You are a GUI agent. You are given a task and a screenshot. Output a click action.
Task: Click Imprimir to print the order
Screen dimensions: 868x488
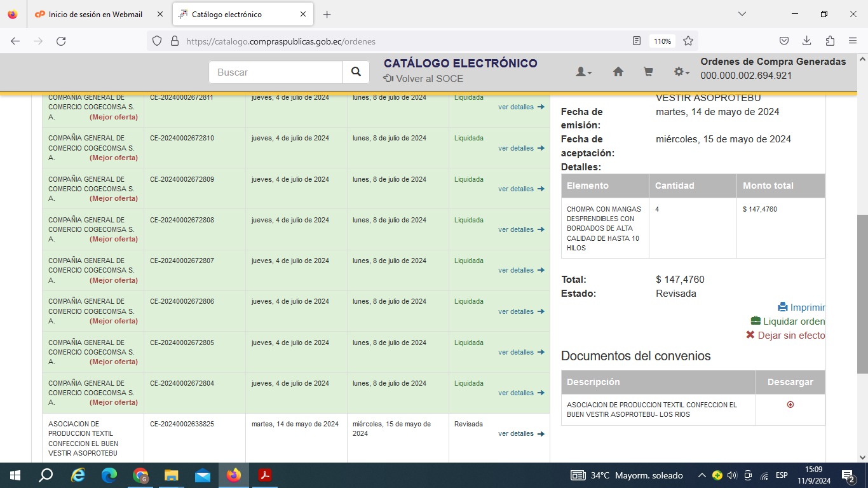coord(801,308)
